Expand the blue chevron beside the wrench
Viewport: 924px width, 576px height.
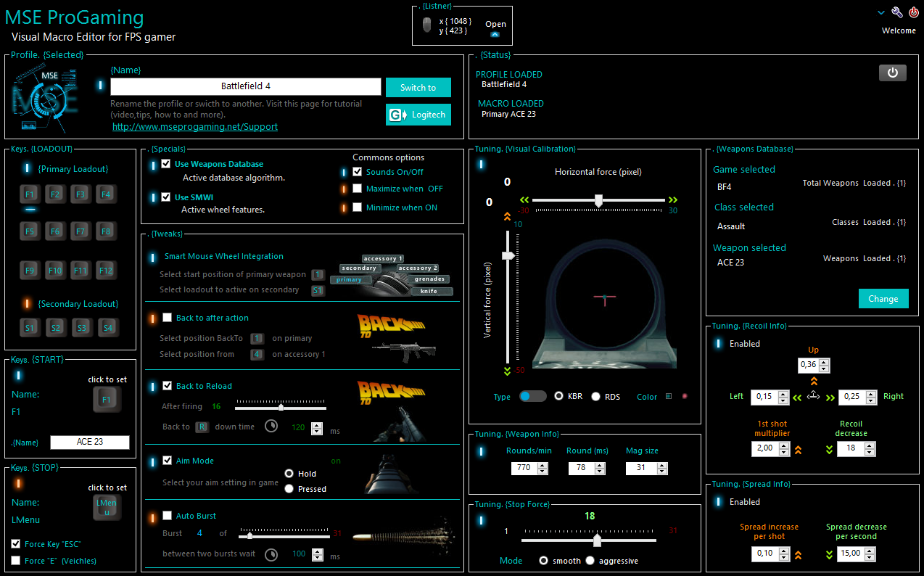tap(881, 12)
